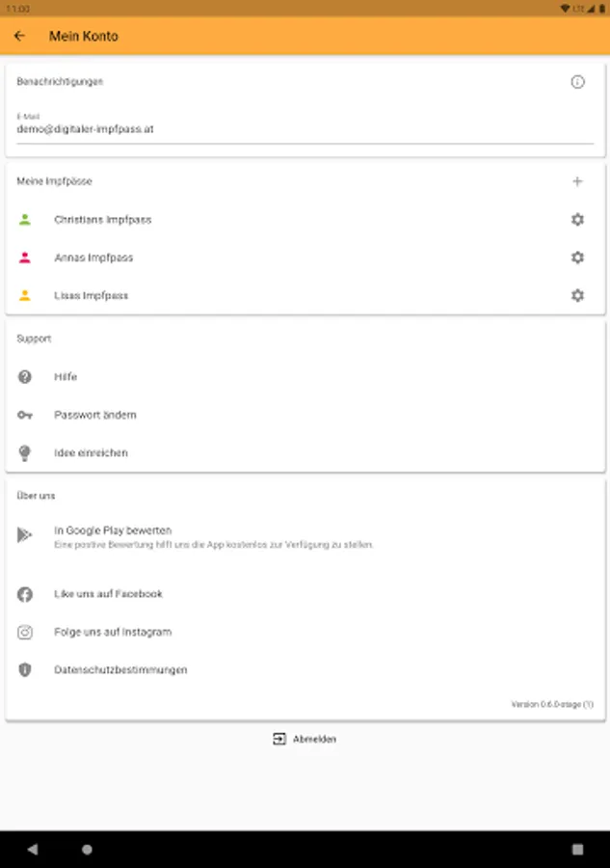Viewport: 610px width, 868px height.
Task: Select Lisas Impfpass entry
Action: 92,295
